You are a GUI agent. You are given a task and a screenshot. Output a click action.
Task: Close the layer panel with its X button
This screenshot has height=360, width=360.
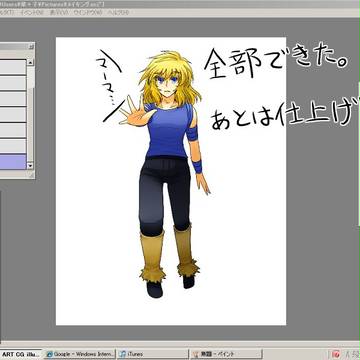tap(31, 47)
